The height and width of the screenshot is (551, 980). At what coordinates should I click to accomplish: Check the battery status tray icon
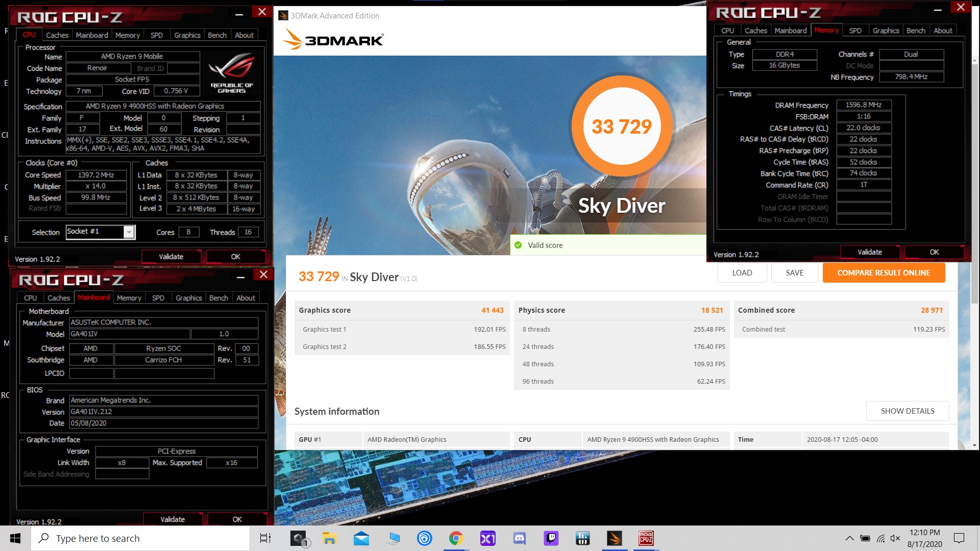tap(865, 538)
